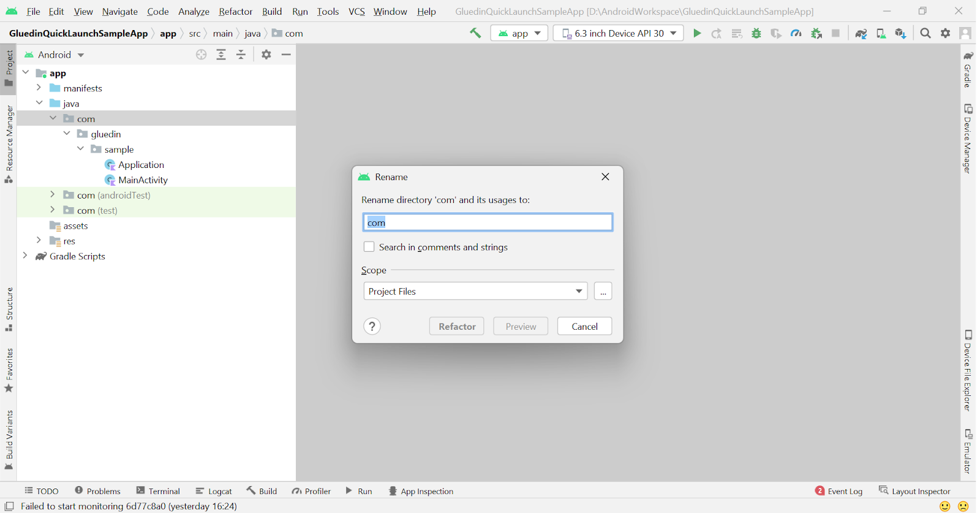Expand the res folder
980x513 pixels.
point(39,240)
